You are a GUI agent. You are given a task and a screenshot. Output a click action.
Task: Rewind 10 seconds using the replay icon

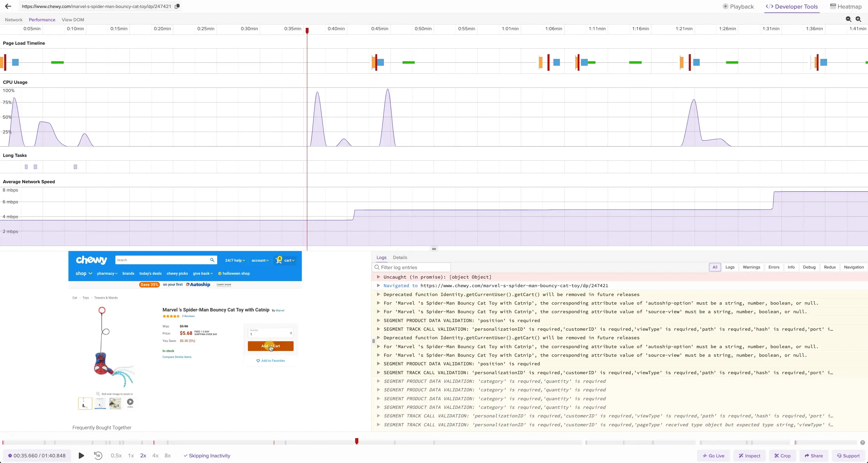(x=98, y=456)
